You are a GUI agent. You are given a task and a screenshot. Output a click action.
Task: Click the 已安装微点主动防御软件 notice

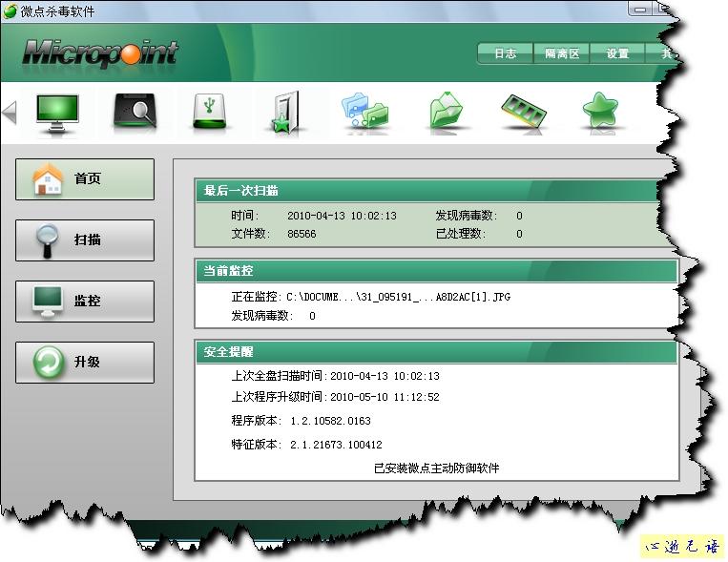coord(436,468)
